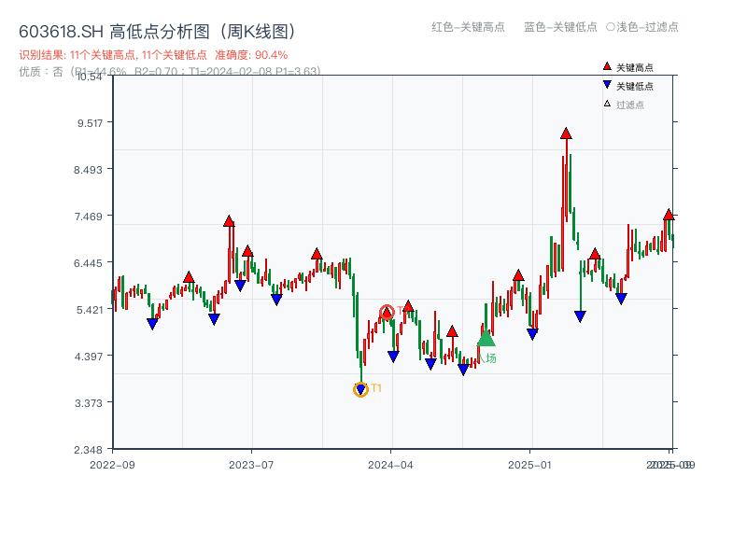Viewport: 747px width, 560px height.
Task: Click the blue down-triangle just left of 入场
Action: point(463,368)
